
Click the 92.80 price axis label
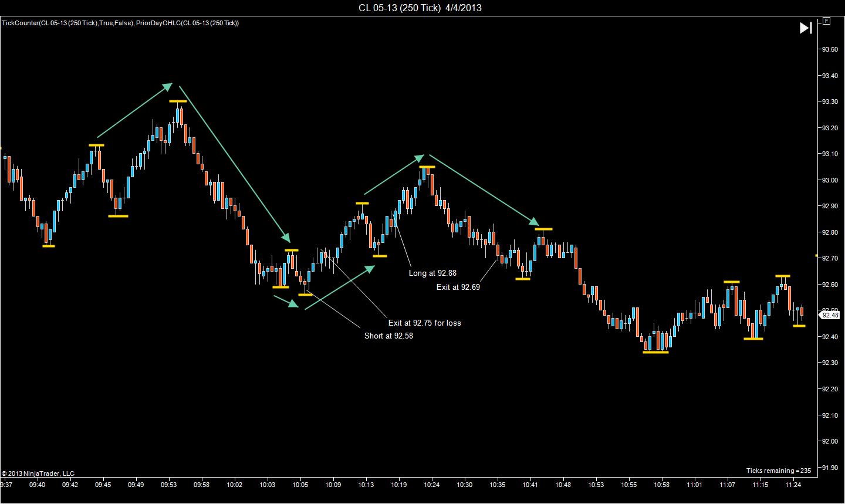pos(830,232)
